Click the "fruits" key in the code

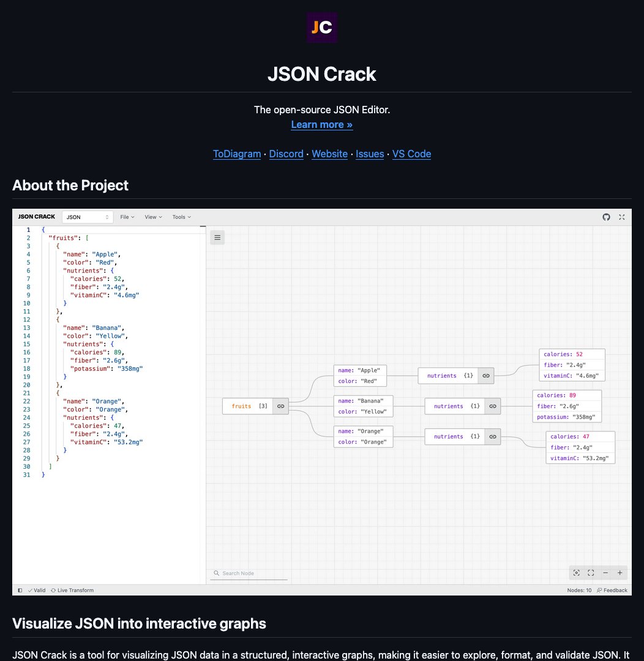pyautogui.click(x=63, y=237)
